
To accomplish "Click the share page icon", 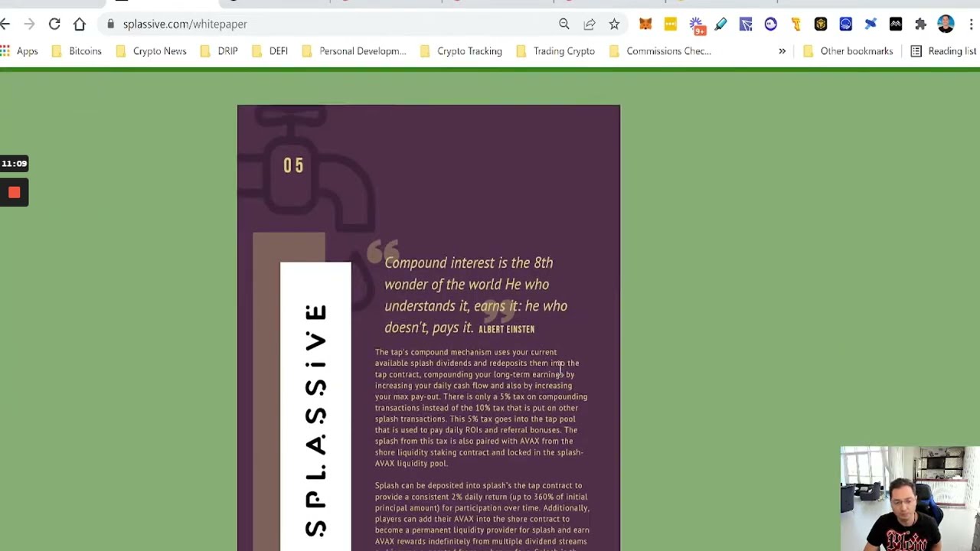I will [590, 24].
